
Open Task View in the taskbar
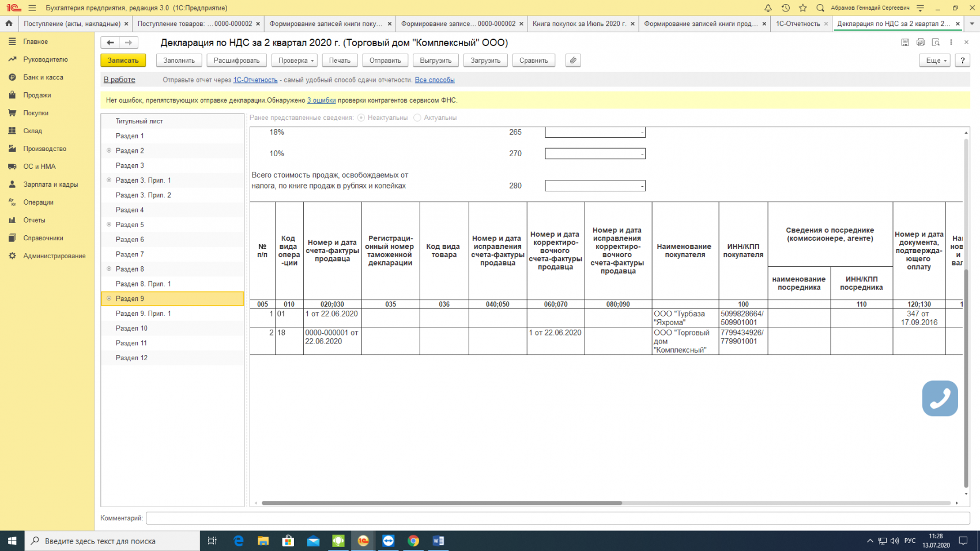[x=212, y=541]
